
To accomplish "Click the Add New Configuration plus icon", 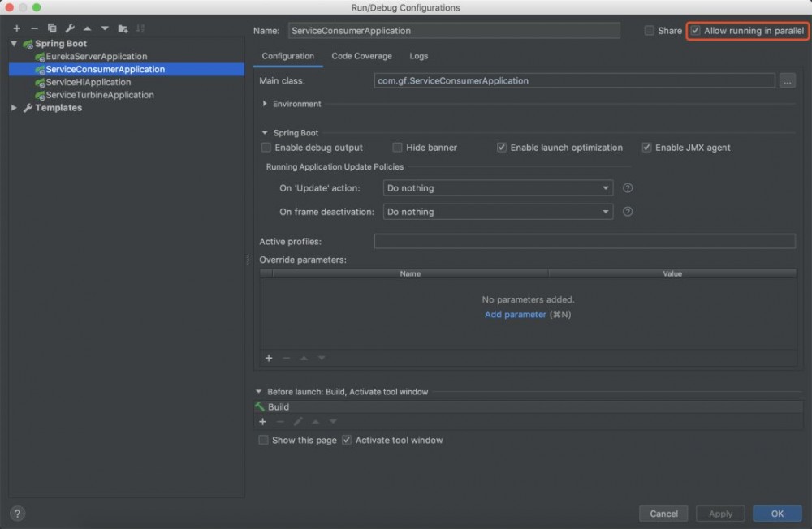I will coord(17,28).
